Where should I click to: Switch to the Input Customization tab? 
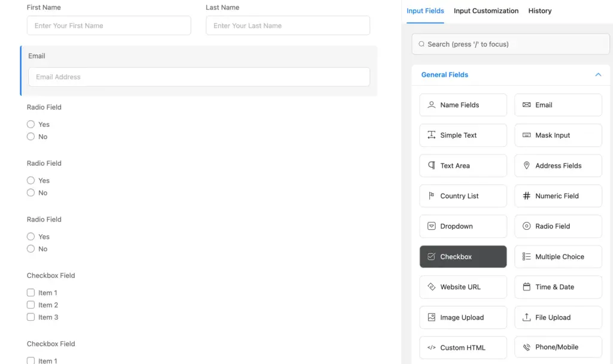[x=486, y=11]
